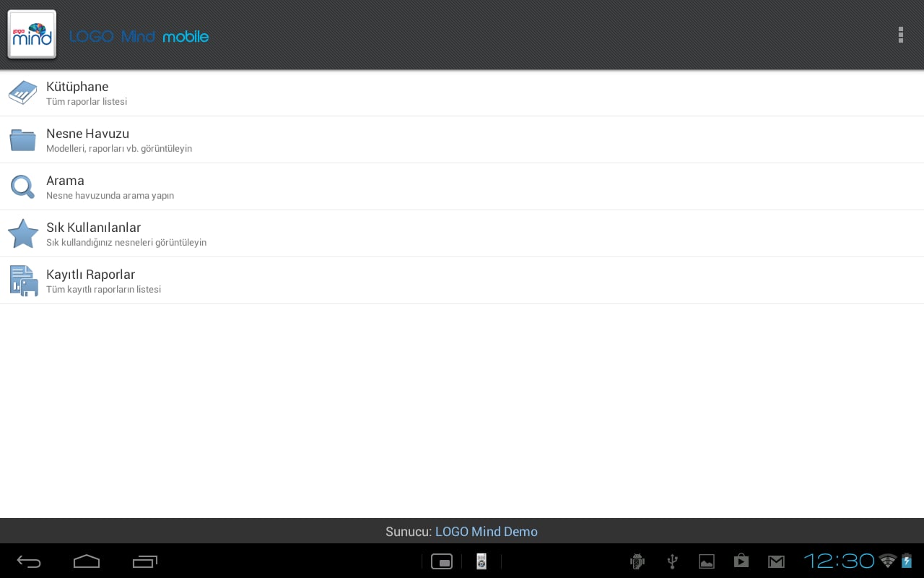Click 'Sık kullandığınız nesneleri görüntüleyin' subtitle
This screenshot has width=924, height=578.
pyautogui.click(x=126, y=243)
